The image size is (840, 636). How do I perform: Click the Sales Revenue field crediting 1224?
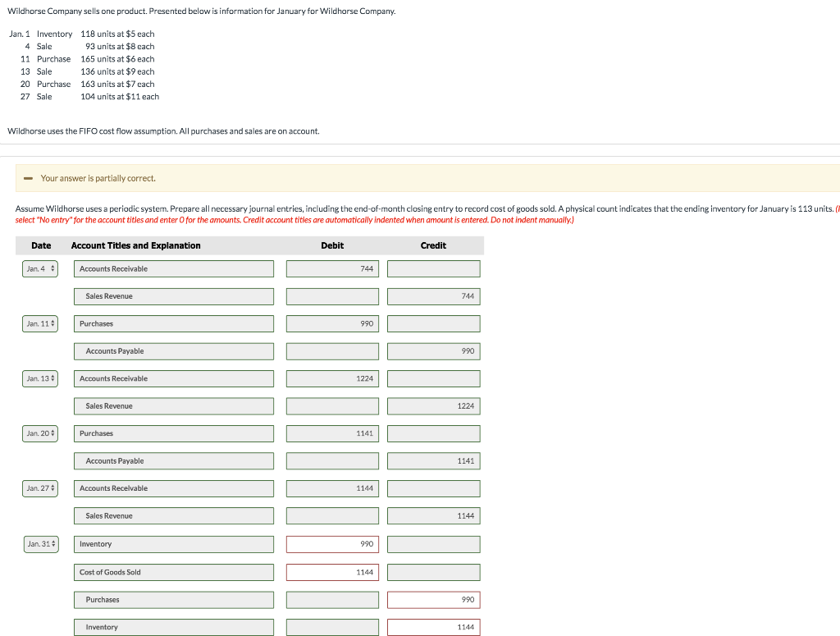coord(174,406)
